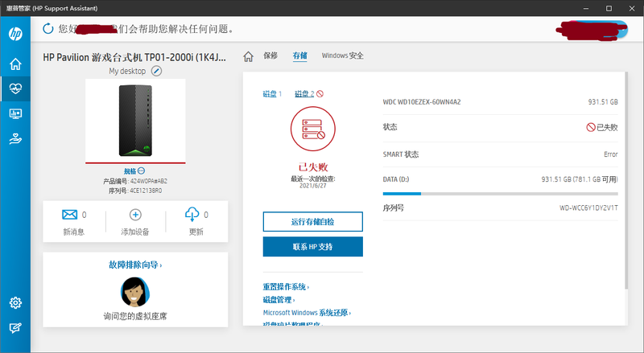Click the 新消息 envelope icon
Viewport: 644px width, 353px height.
coord(69,215)
